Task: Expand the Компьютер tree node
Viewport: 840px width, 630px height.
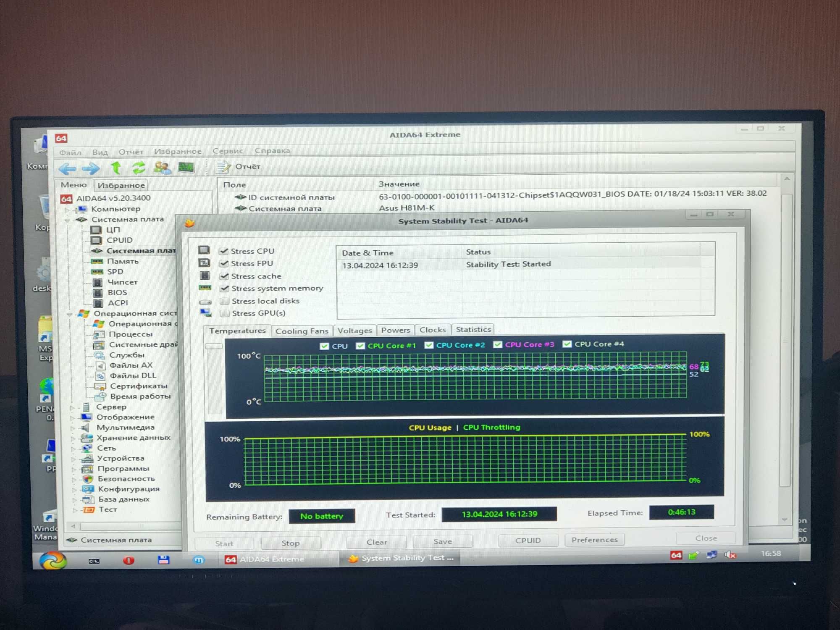Action: 67,209
